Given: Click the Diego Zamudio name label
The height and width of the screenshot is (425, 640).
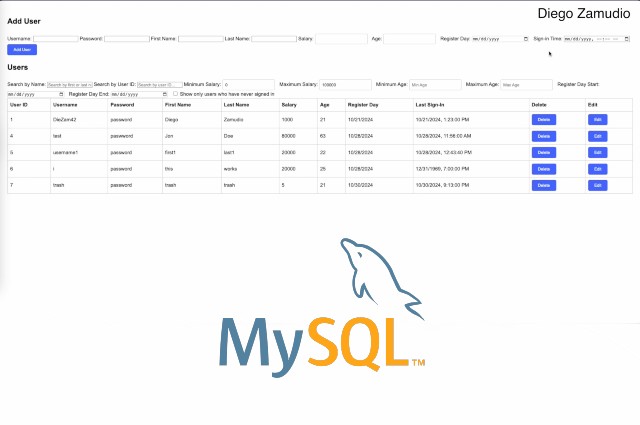Looking at the screenshot, I should tap(584, 13).
